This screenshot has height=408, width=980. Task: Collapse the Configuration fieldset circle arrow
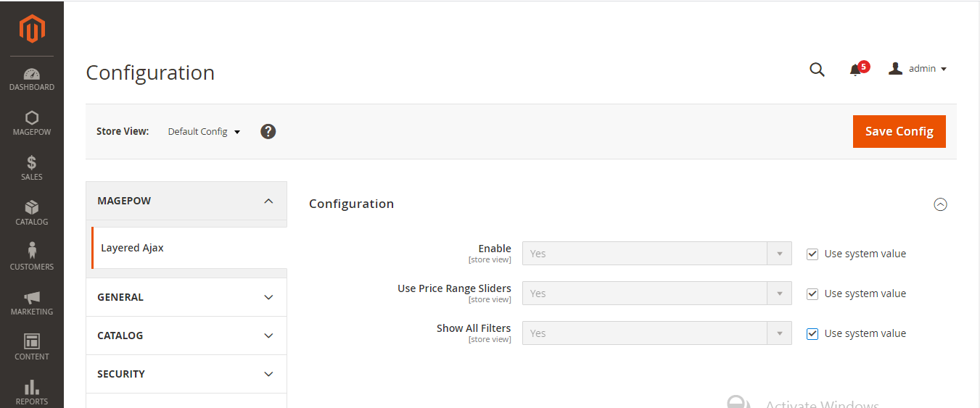(940, 204)
